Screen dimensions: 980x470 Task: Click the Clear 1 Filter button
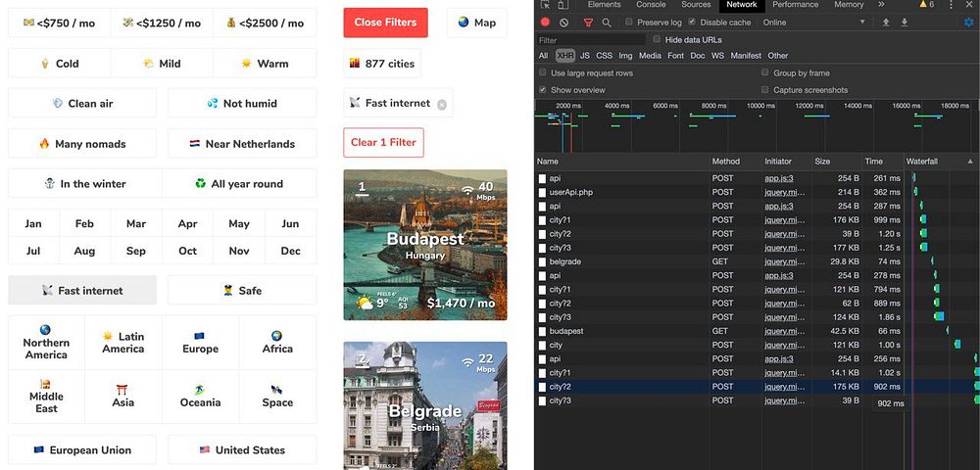tap(383, 142)
